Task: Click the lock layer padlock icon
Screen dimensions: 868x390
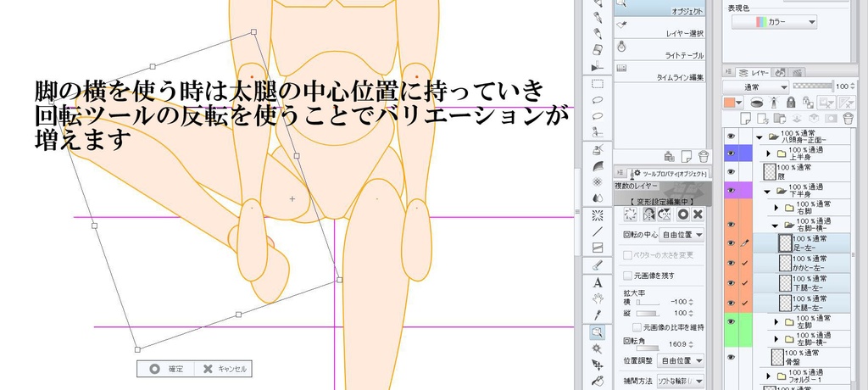Action: [x=791, y=102]
